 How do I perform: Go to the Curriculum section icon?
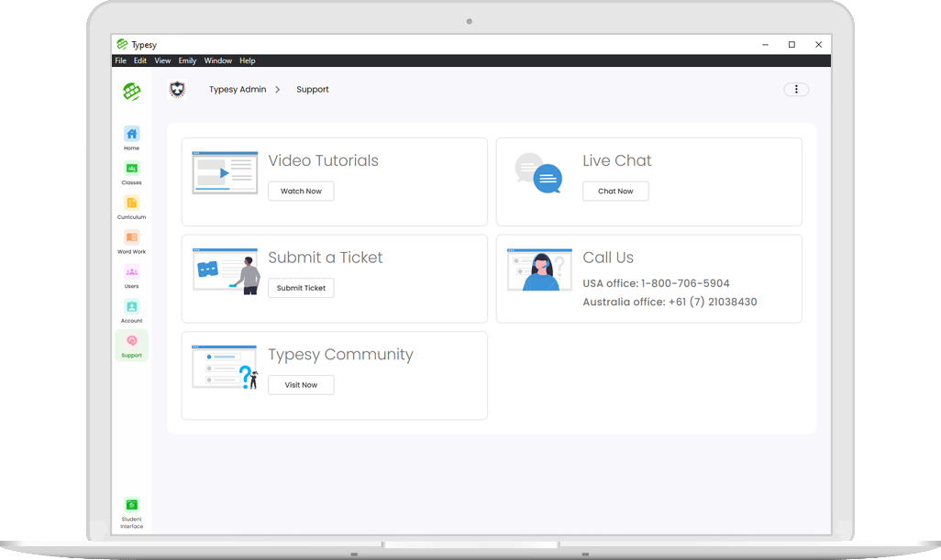pos(131,203)
